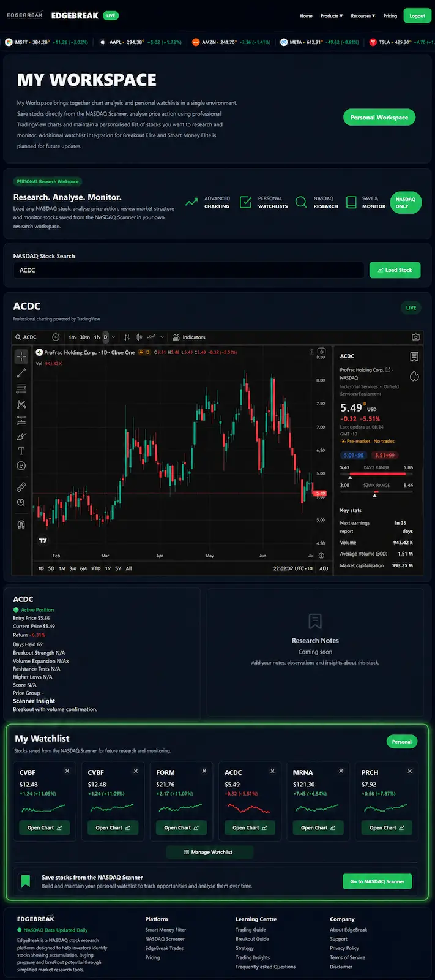Select the 30m interval
The image size is (435, 980).
click(84, 337)
